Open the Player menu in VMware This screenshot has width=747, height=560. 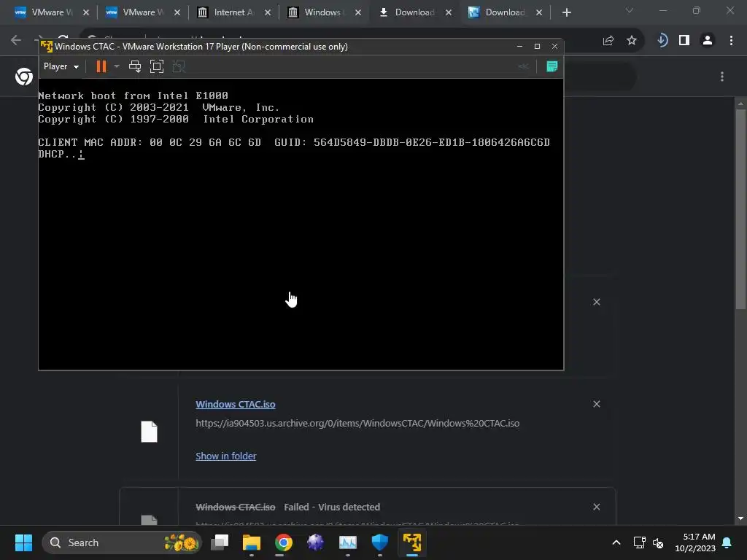[x=61, y=66]
